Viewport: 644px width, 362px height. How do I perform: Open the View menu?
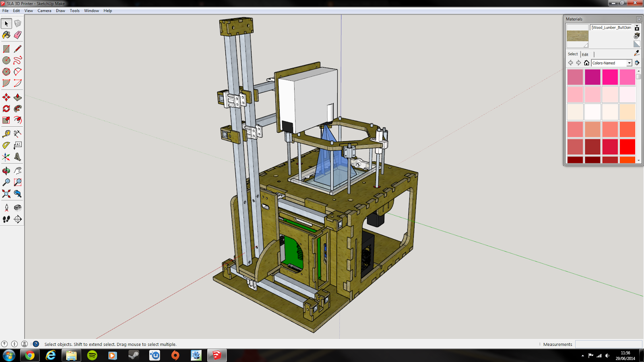click(x=29, y=11)
